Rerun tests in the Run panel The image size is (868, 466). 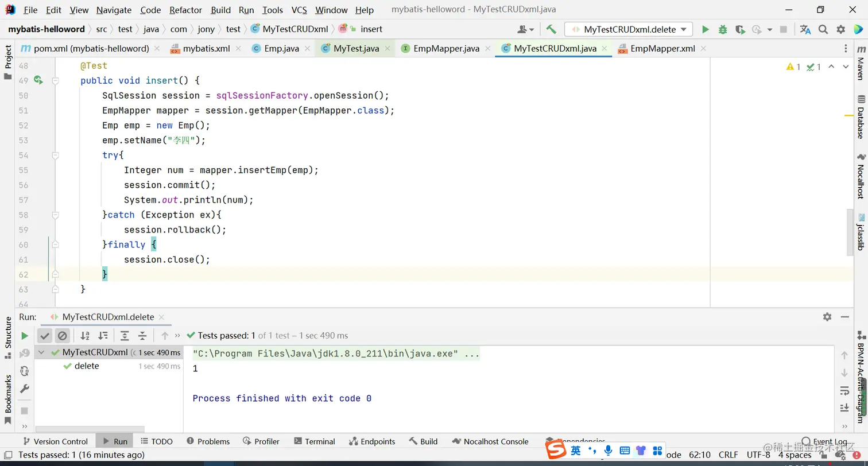pyautogui.click(x=25, y=336)
